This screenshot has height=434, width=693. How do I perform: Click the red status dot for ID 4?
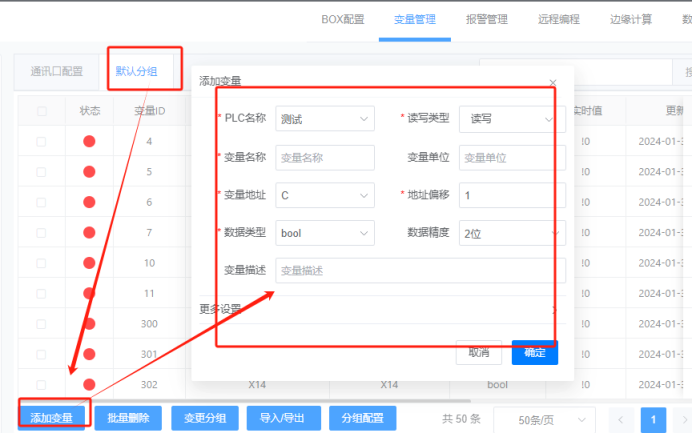click(89, 141)
